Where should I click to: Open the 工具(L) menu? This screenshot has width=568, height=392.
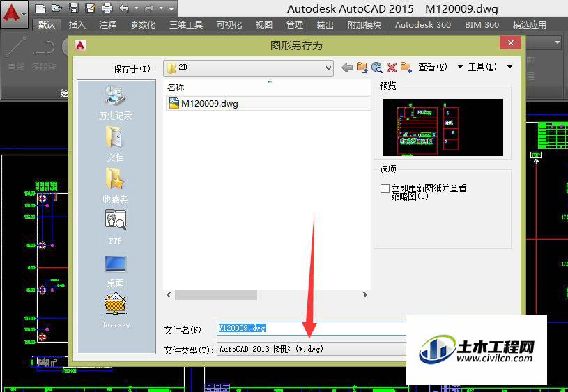[x=482, y=67]
